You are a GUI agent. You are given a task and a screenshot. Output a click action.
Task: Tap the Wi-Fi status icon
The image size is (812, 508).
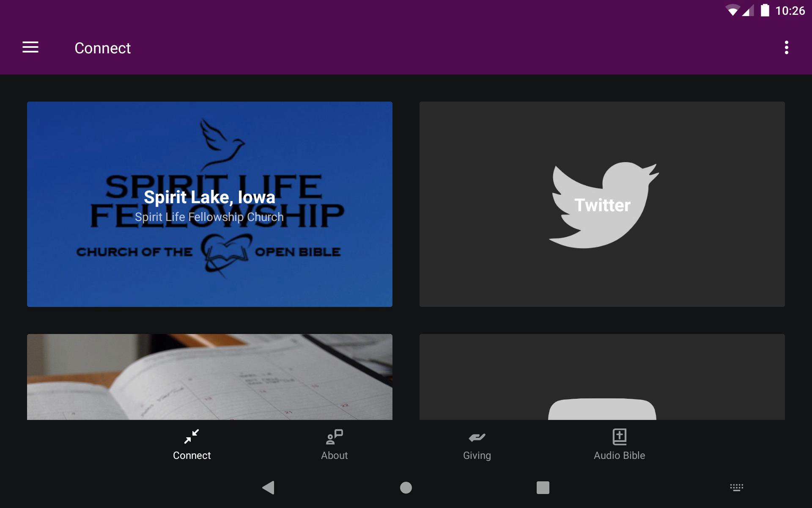pos(732,10)
